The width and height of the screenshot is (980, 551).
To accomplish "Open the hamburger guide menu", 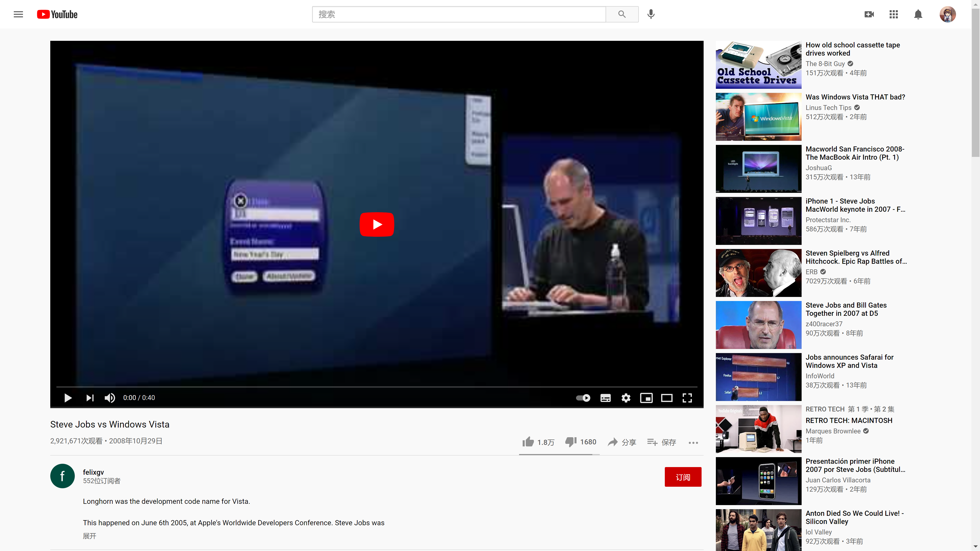I will (x=18, y=15).
